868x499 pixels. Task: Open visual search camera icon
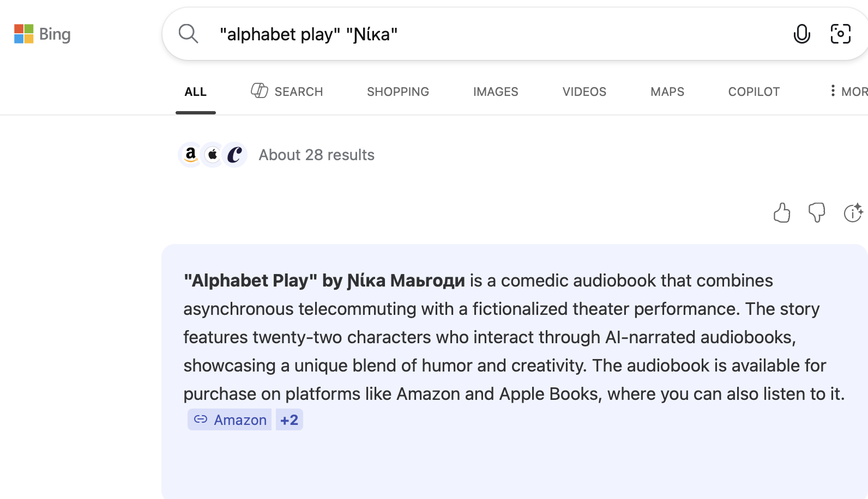[840, 34]
